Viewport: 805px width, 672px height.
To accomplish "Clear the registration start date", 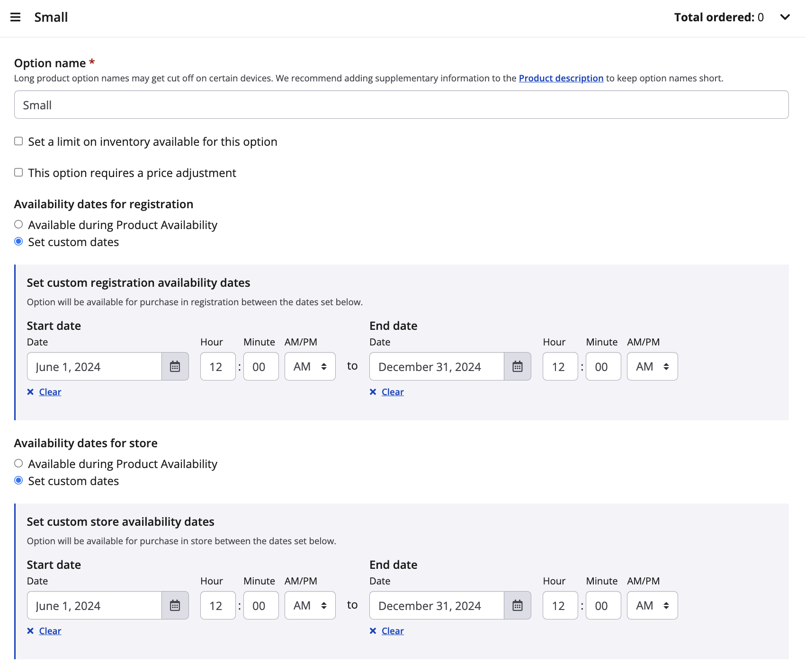I will point(50,392).
